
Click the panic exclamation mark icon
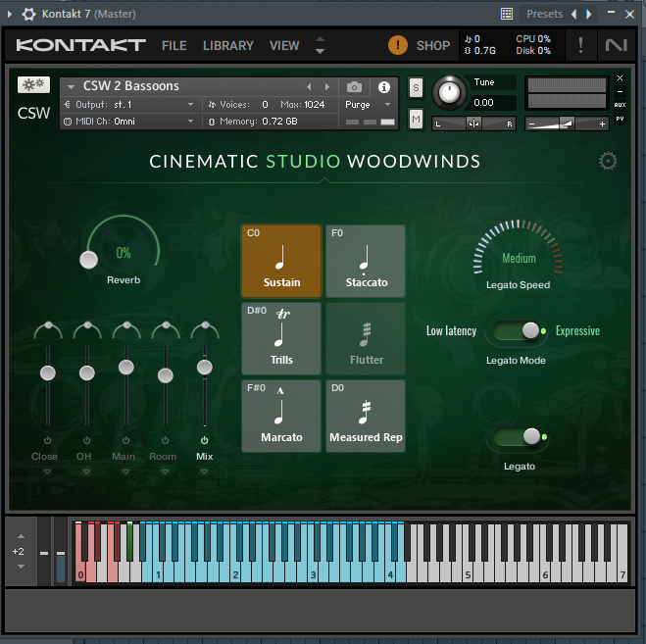tap(580, 45)
